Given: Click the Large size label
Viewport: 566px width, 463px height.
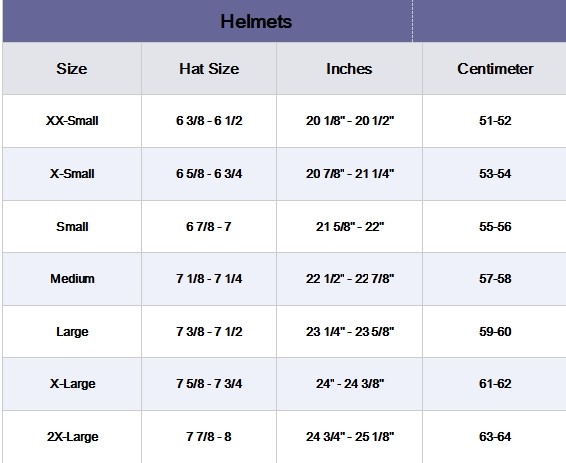Looking at the screenshot, I should coord(72,332).
